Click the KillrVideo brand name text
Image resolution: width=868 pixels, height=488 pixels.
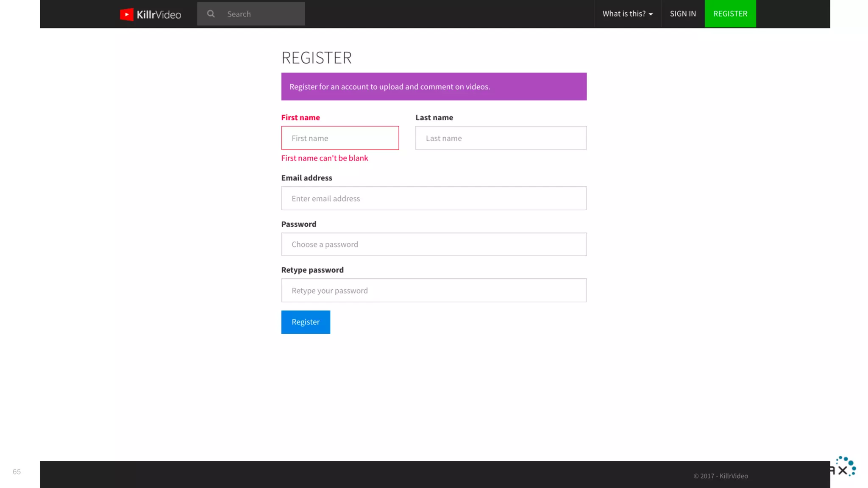coord(159,15)
